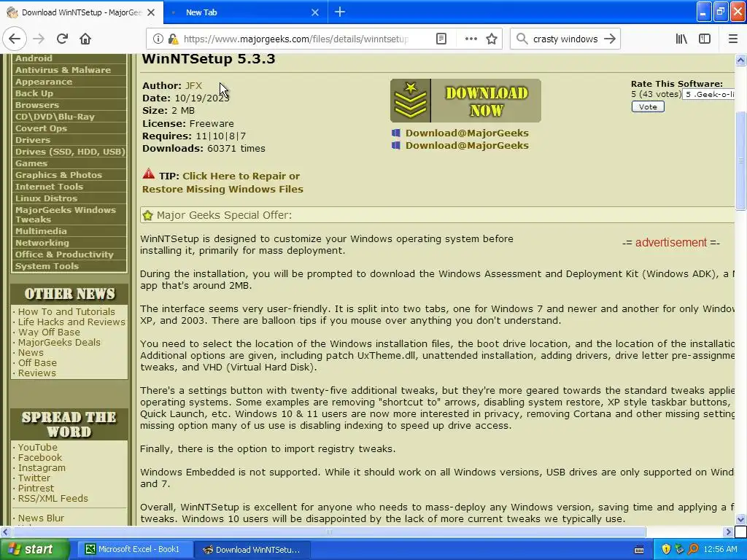Click the search box with crasty windows
The image size is (747, 560).
[x=565, y=39]
